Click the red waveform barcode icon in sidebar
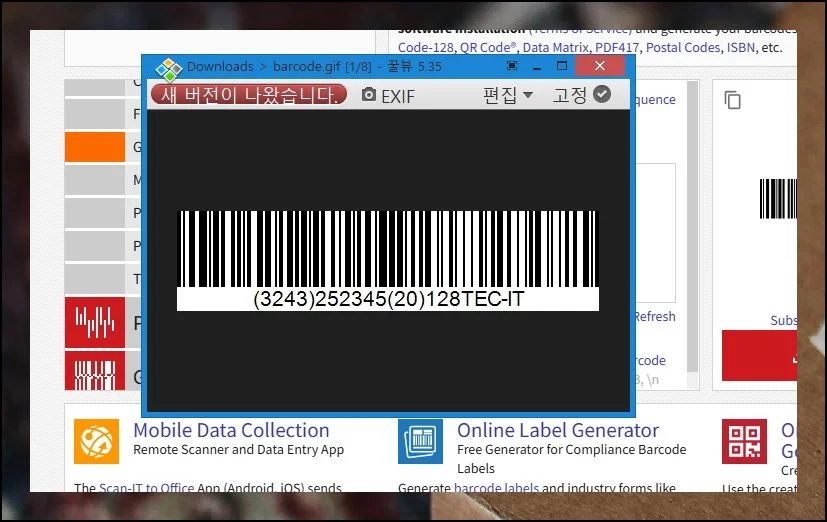Screen dimensions: 827x522 click(x=95, y=322)
